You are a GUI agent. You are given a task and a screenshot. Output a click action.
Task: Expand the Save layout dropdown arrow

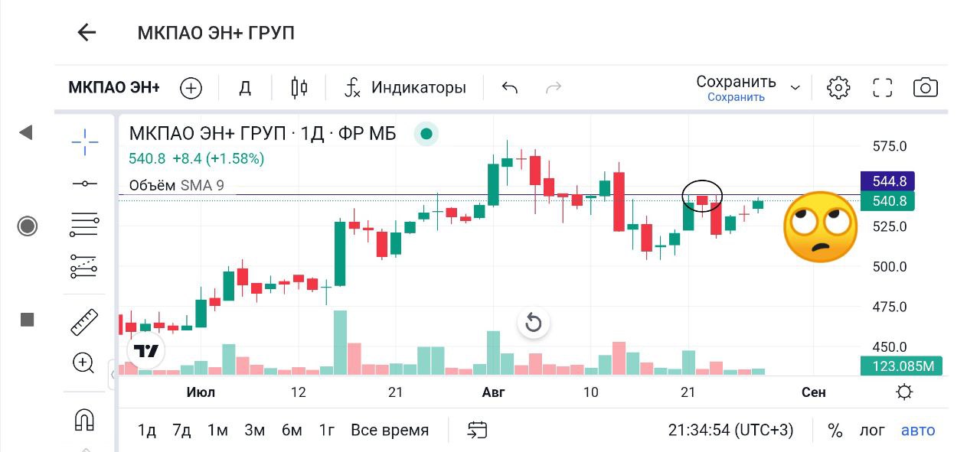click(795, 87)
